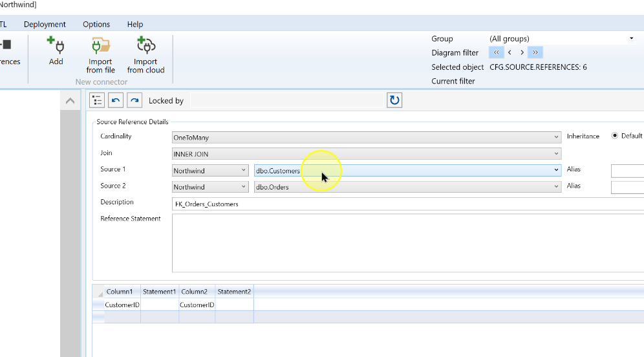Select the CustomerID cell under Column2
The width and height of the screenshot is (644, 357).
pos(197,305)
